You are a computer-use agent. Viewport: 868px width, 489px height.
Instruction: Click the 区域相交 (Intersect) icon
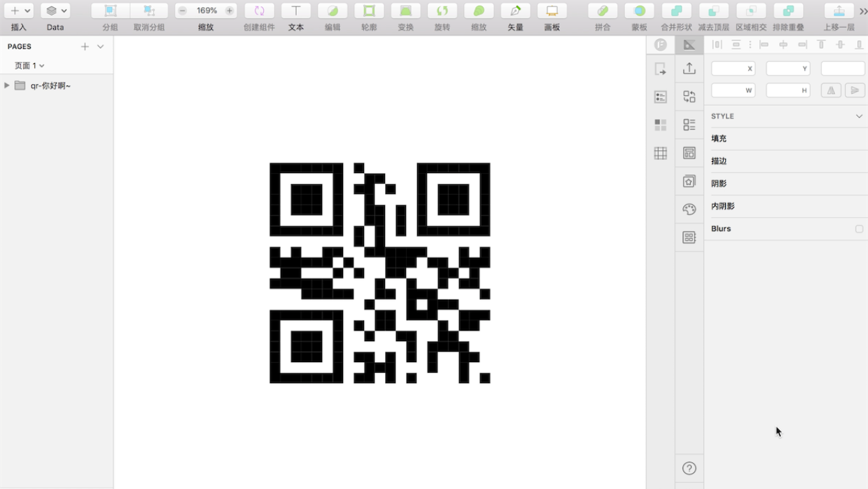[751, 11]
